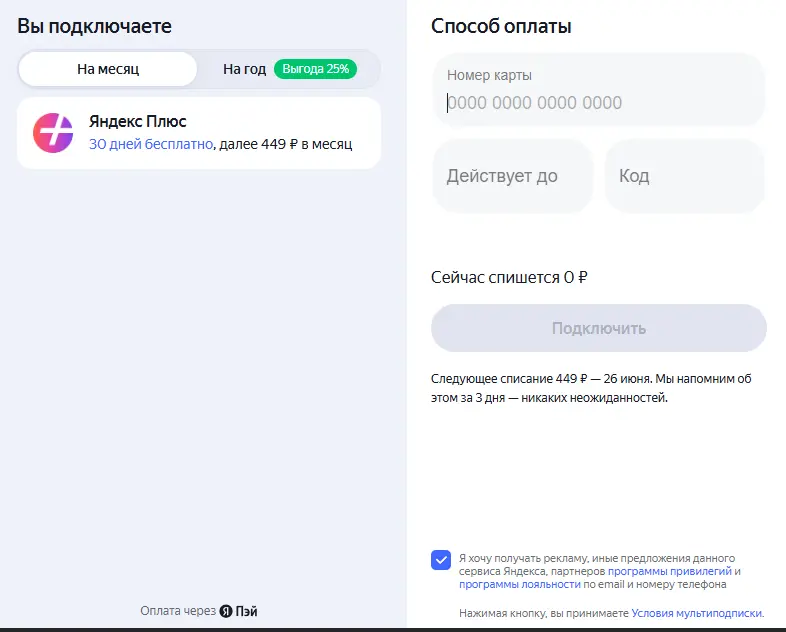
Task: Select the "На месяц" subscription tab
Action: tap(108, 69)
